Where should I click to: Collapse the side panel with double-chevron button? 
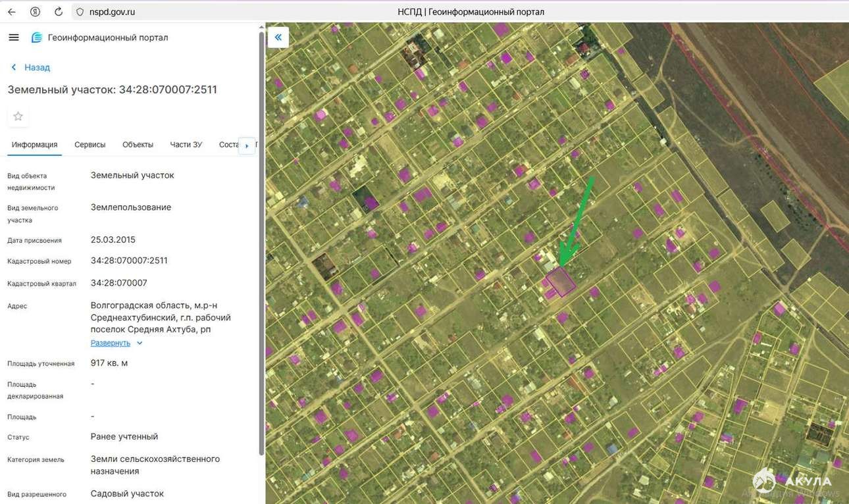(278, 38)
